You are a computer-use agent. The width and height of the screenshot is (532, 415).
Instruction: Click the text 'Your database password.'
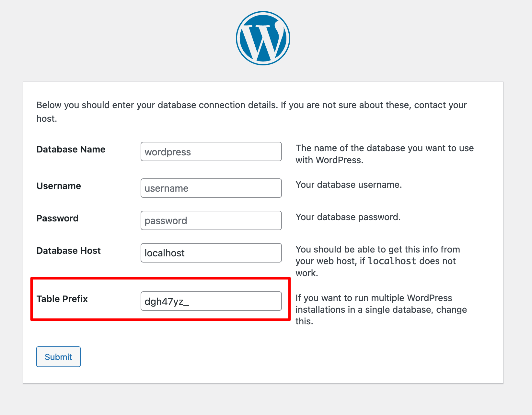pos(348,217)
